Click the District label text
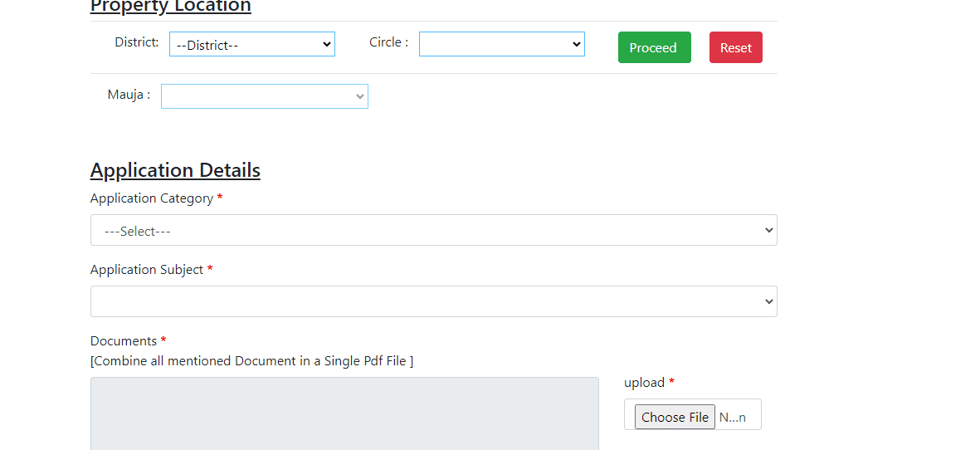 click(x=137, y=42)
